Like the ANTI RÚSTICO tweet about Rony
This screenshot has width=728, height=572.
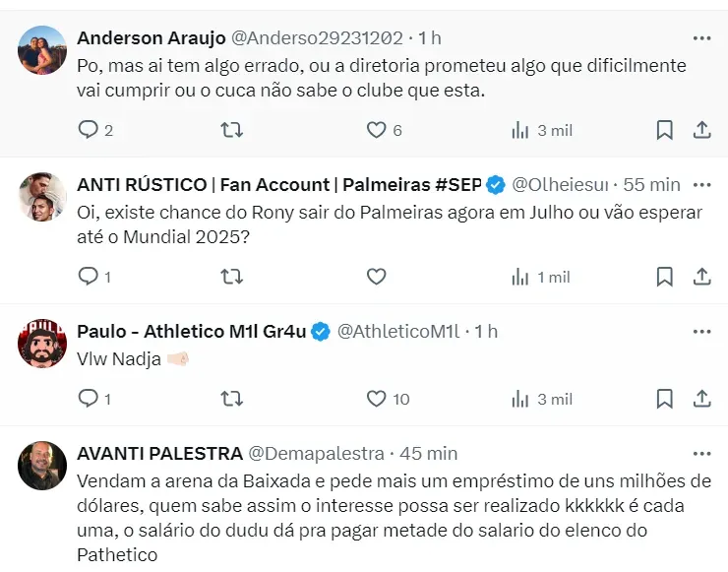376,277
